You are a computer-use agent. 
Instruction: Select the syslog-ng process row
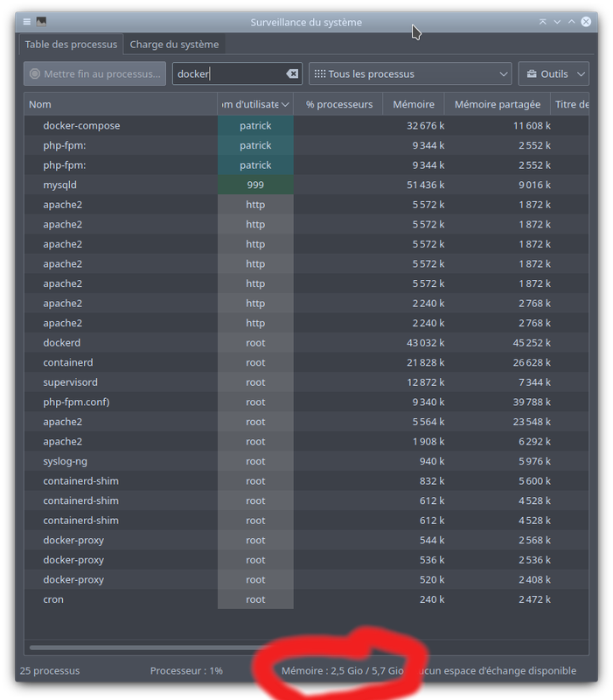click(306, 461)
